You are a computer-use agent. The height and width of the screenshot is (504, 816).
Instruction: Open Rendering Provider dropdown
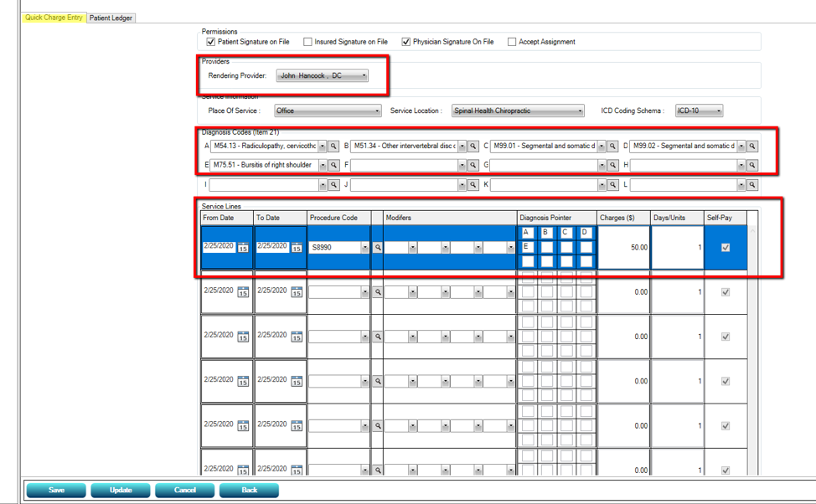pyautogui.click(x=323, y=76)
